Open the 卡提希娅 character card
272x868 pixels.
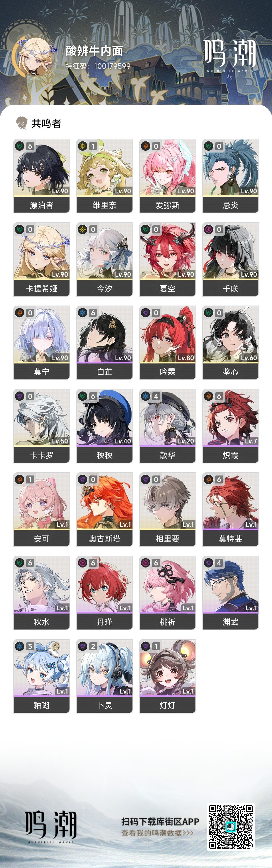tap(42, 259)
